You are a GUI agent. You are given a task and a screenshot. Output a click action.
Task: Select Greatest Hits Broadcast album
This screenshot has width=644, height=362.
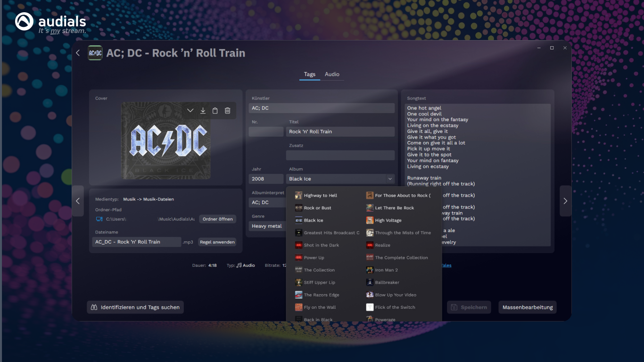point(328,233)
